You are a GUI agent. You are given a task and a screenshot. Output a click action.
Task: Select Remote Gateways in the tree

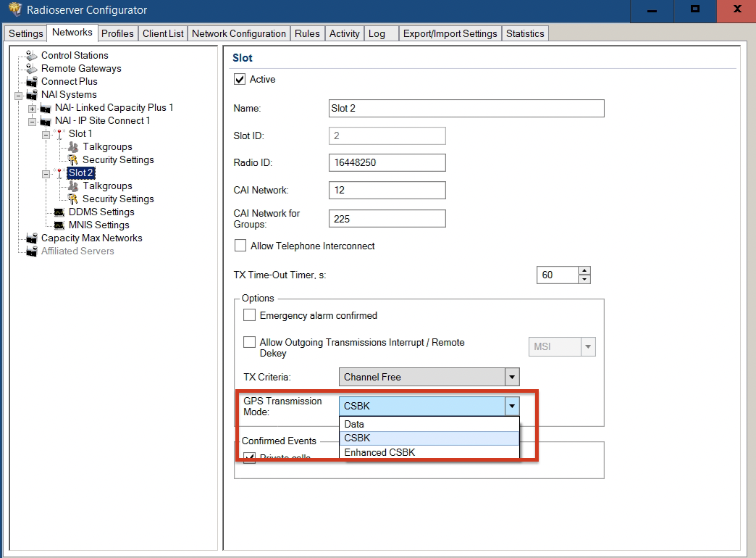click(81, 69)
